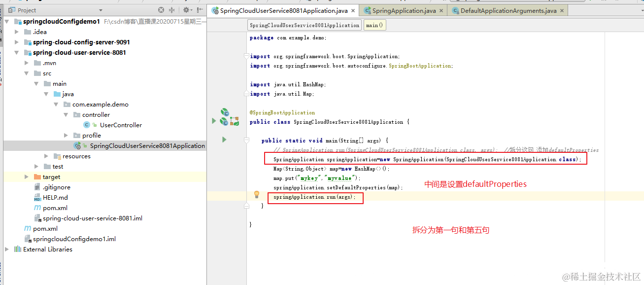
Task: Expand the .idea folder
Action: point(17,32)
